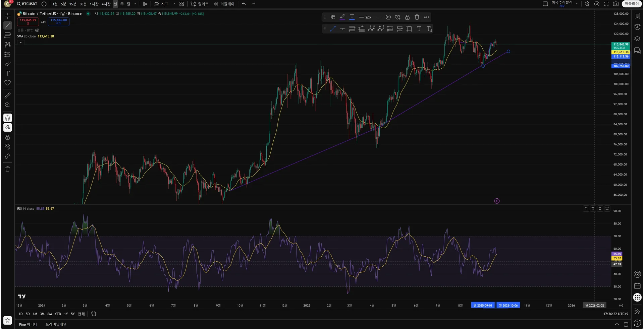Click the blue 115,846.00 buy button
Viewport: 644px width, 329px height.
59,21
